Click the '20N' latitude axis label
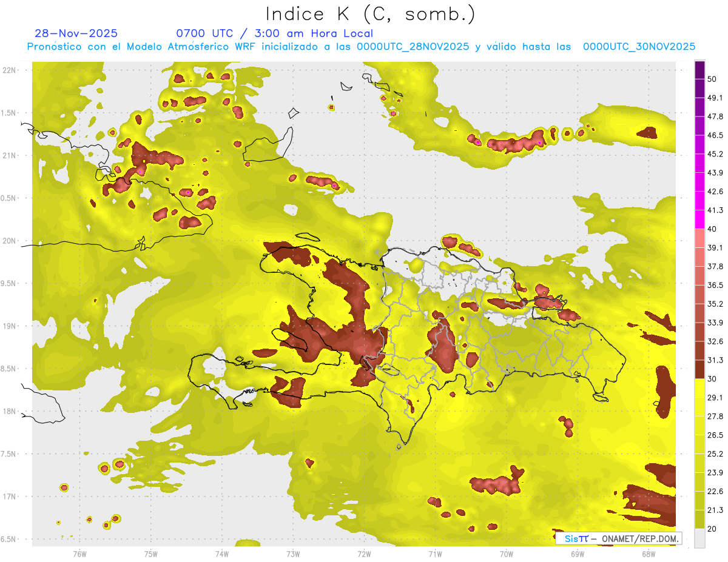Image resolution: width=728 pixels, height=562 pixels. click(10, 241)
